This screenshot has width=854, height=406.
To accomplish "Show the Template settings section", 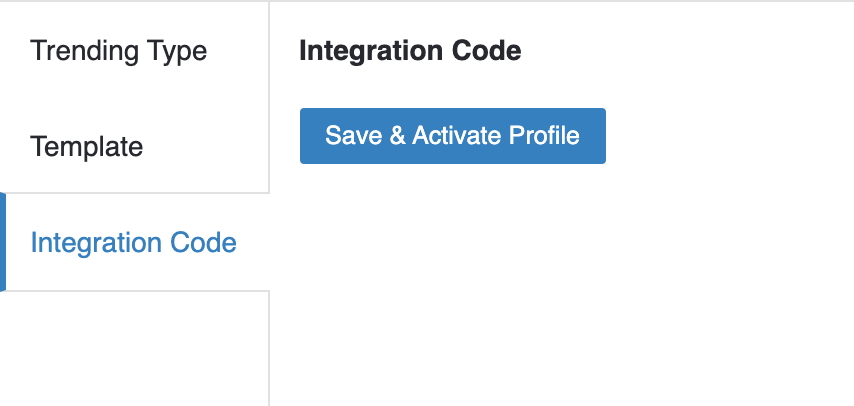I will tap(87, 147).
